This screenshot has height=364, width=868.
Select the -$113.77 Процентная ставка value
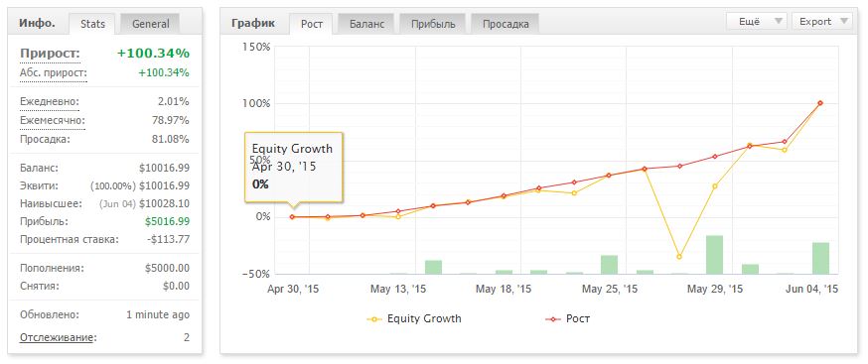click(x=168, y=240)
